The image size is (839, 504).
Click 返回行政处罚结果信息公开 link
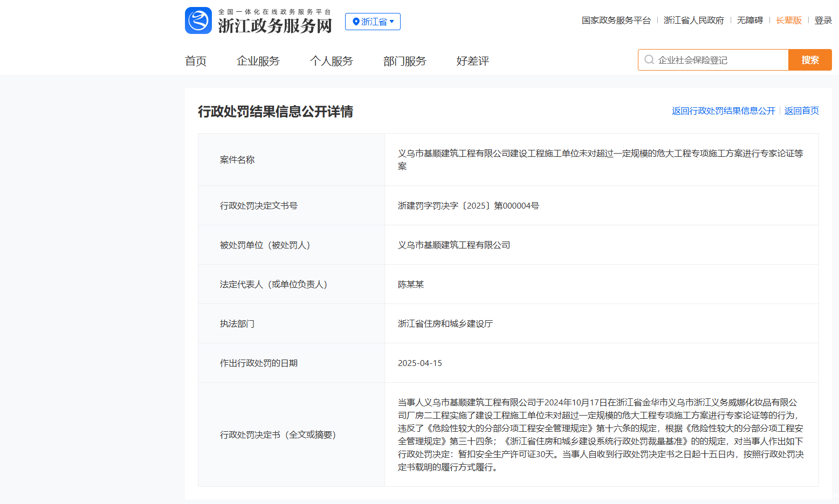coord(724,111)
